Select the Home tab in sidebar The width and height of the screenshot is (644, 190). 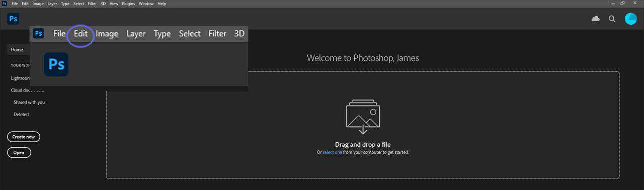pyautogui.click(x=18, y=50)
